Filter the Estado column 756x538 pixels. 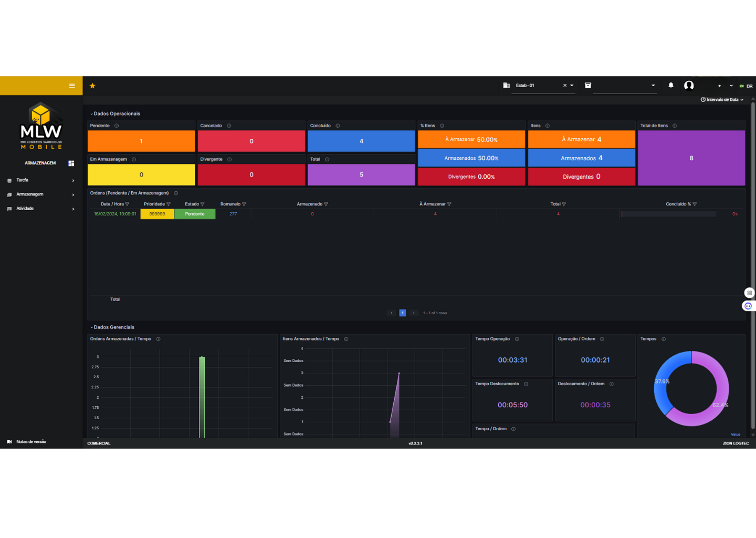(203, 204)
